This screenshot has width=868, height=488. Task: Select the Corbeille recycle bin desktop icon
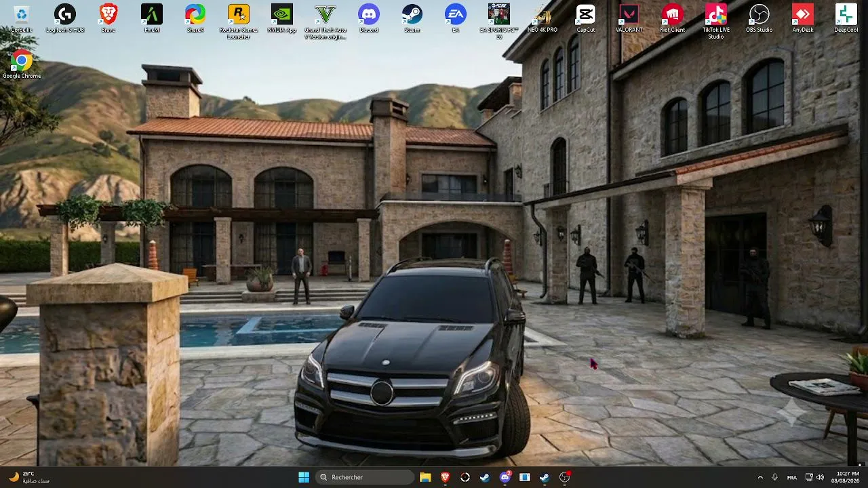click(22, 18)
